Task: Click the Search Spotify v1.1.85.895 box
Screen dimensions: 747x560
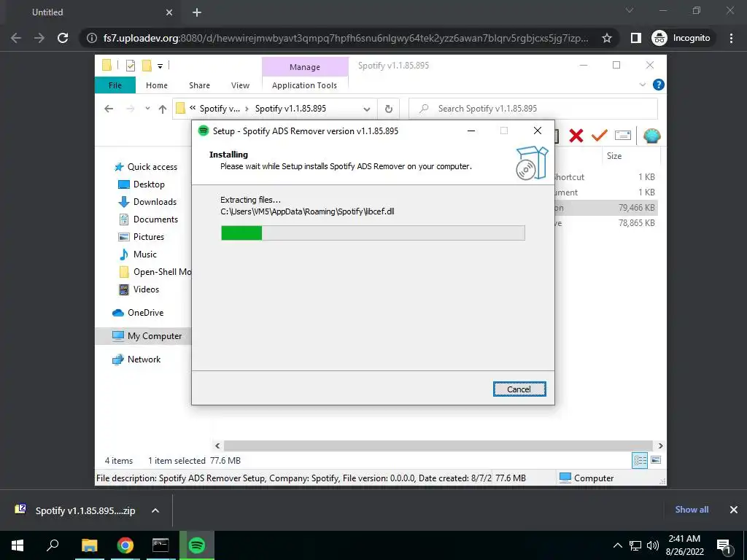Action: (533, 109)
